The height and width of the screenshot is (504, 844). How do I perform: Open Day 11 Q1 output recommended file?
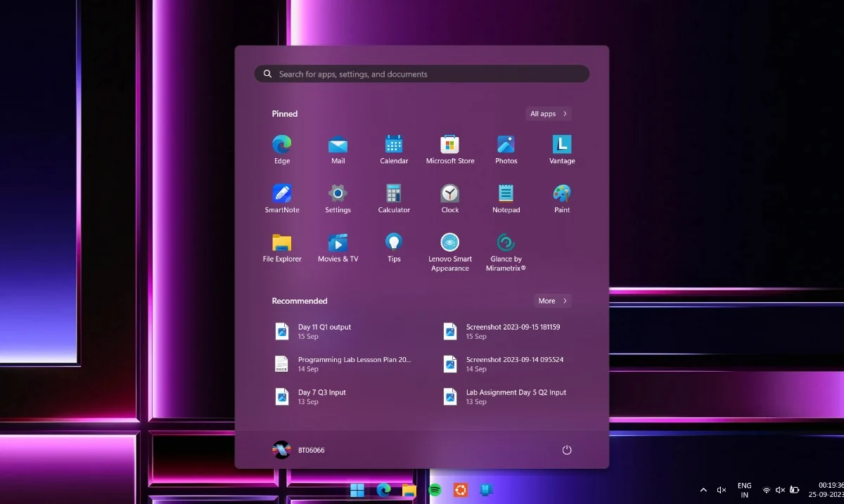[x=324, y=331]
